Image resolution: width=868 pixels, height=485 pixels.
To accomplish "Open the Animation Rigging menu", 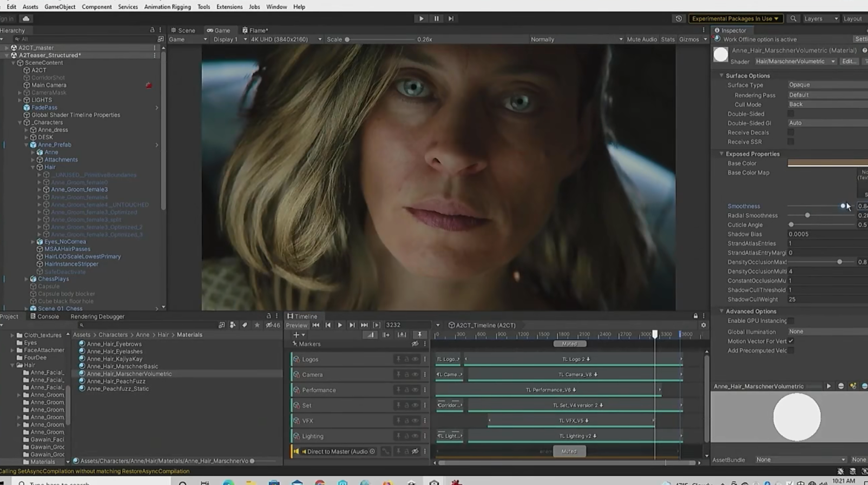I will click(167, 6).
